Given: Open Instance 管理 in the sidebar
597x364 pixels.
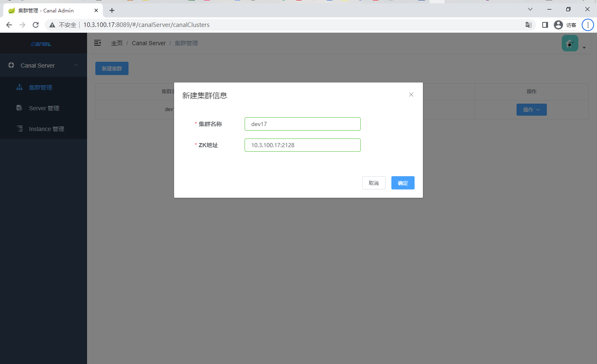Looking at the screenshot, I should tap(46, 129).
